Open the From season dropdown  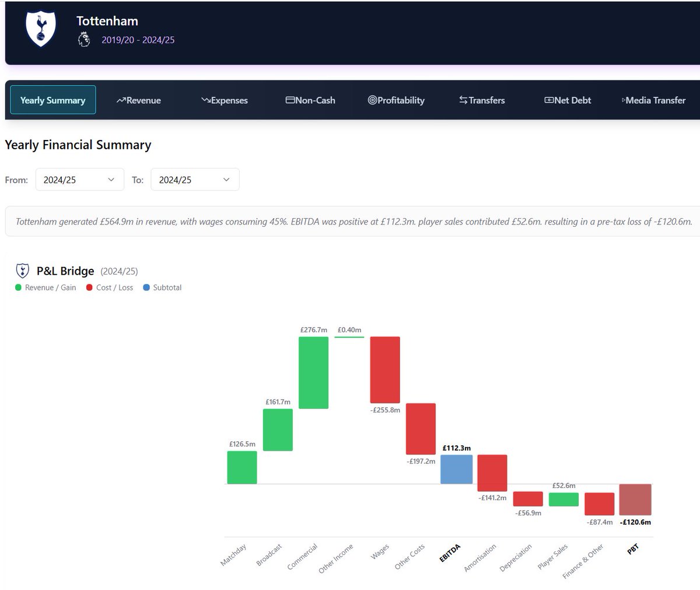80,180
